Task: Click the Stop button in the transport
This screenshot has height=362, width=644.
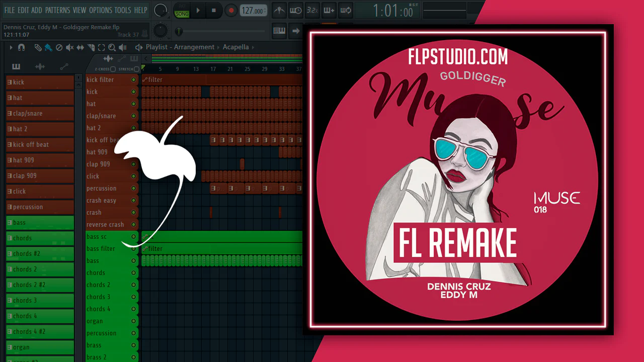Action: (x=214, y=10)
